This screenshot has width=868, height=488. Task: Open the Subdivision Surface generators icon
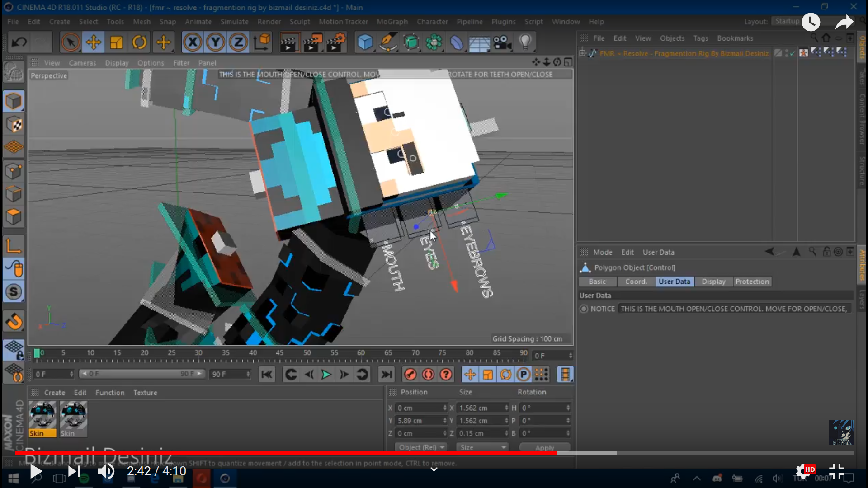tap(411, 42)
